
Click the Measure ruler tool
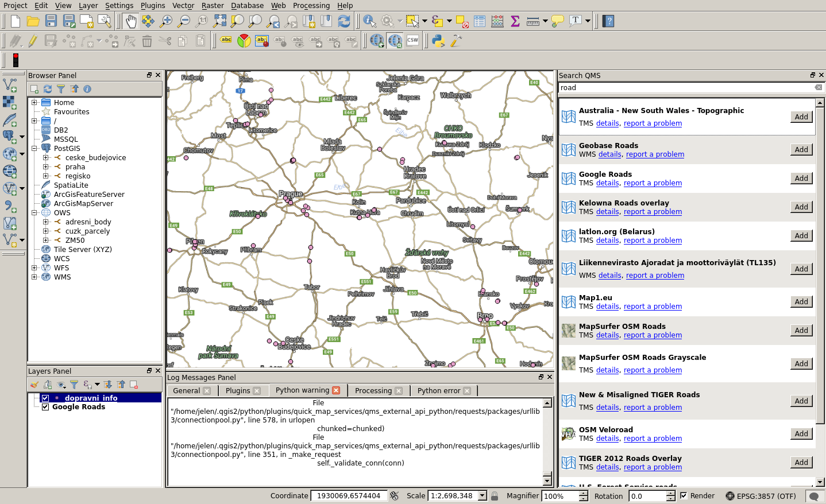533,21
